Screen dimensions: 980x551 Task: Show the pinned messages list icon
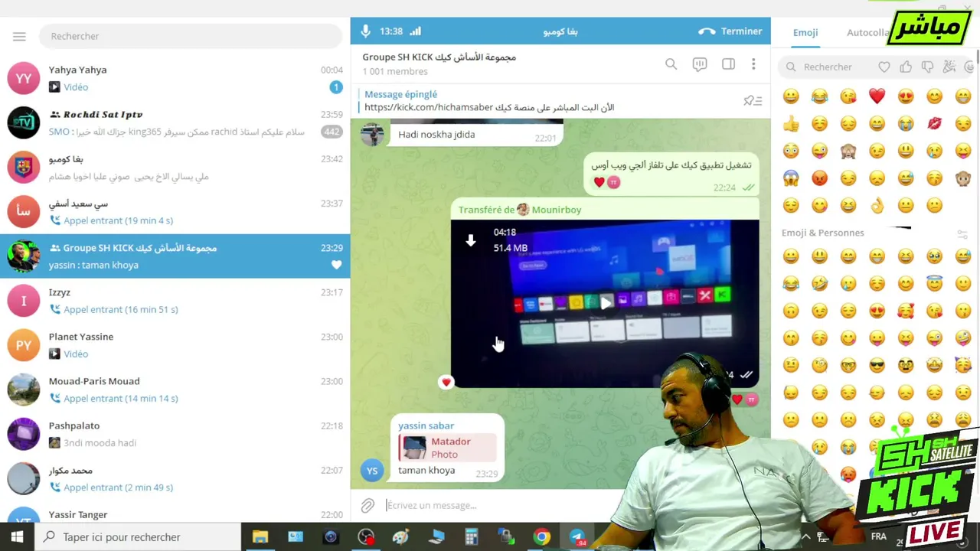point(753,100)
